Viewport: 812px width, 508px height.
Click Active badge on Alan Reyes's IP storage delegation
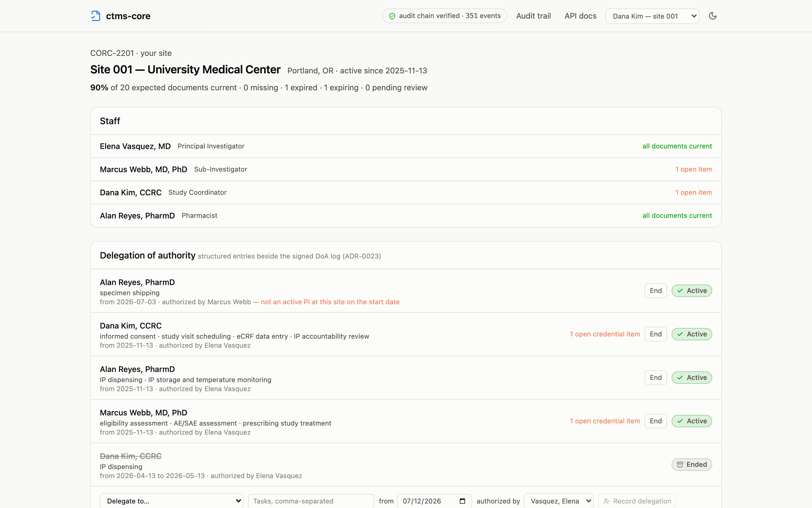(x=692, y=377)
